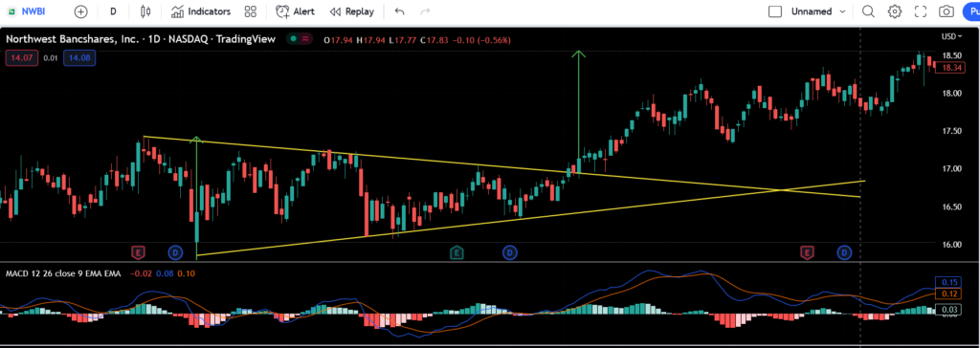Screen dimensions: 980x348
Task: Redo the last chart action
Action: point(426,11)
